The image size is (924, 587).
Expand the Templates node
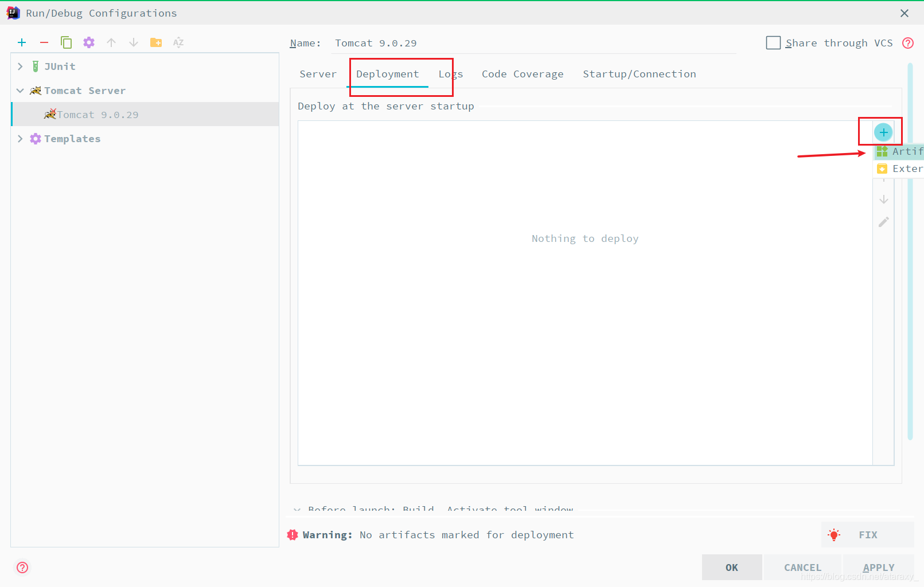(20, 139)
